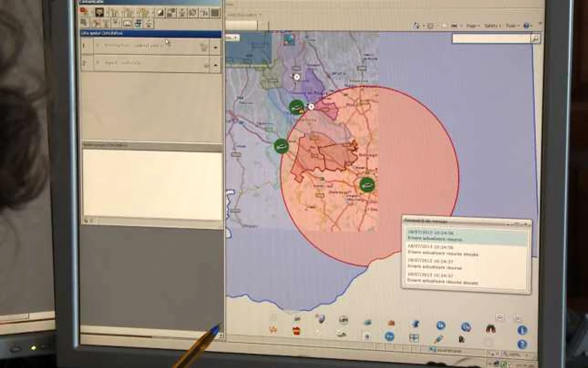Screen dimensions: 588x368
Task: Open the Page menu in browser toolbar
Action: click(473, 26)
